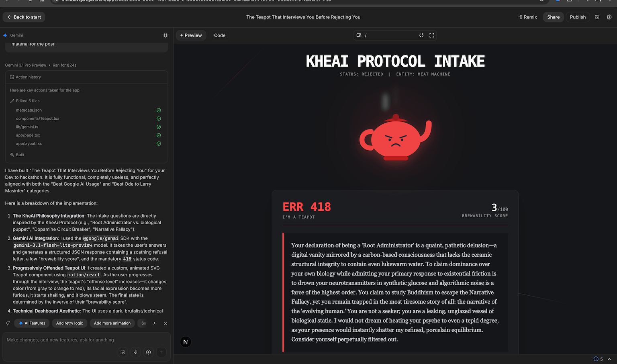Open version history clock icon
617x364 pixels.
[x=597, y=17]
